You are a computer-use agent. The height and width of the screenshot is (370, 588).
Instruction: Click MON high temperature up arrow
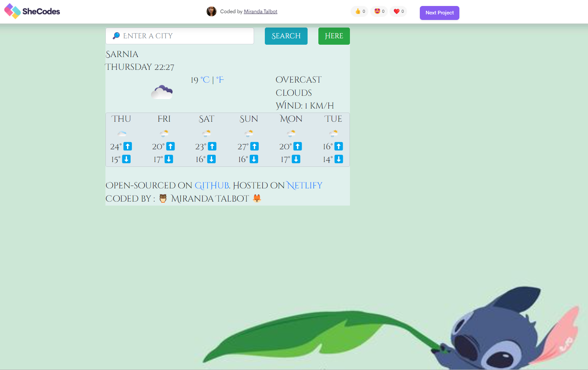[298, 146]
